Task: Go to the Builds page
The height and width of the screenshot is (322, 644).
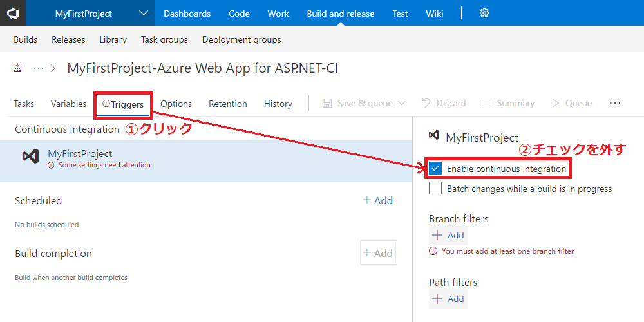Action: point(26,39)
